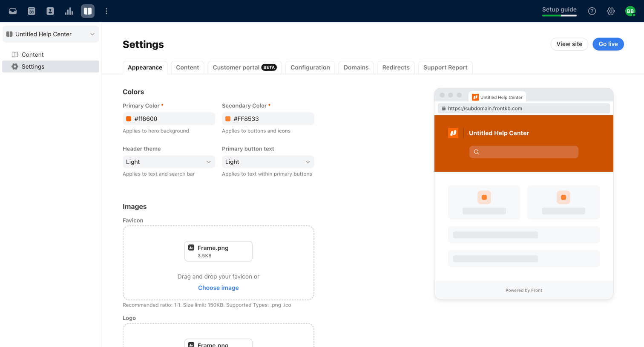The height and width of the screenshot is (347, 644).
Task: Switch to the Content tab
Action: click(x=187, y=67)
